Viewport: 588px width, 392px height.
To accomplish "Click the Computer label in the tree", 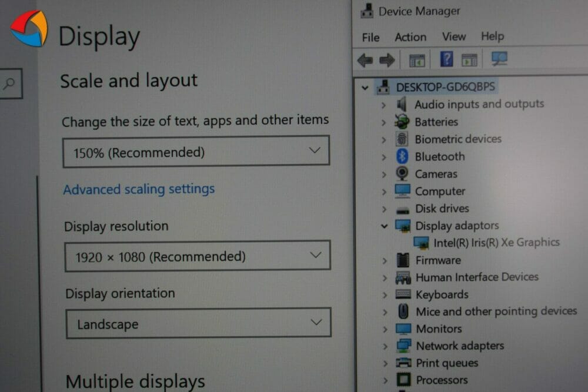I will [440, 191].
